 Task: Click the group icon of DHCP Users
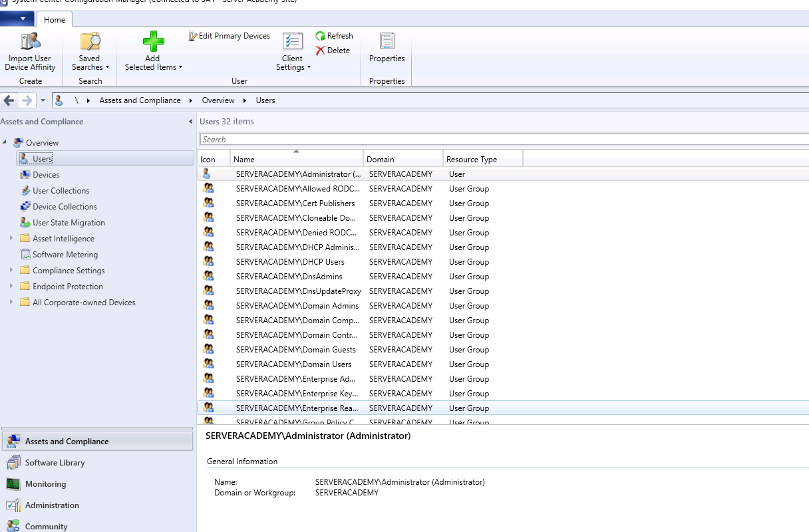point(208,261)
